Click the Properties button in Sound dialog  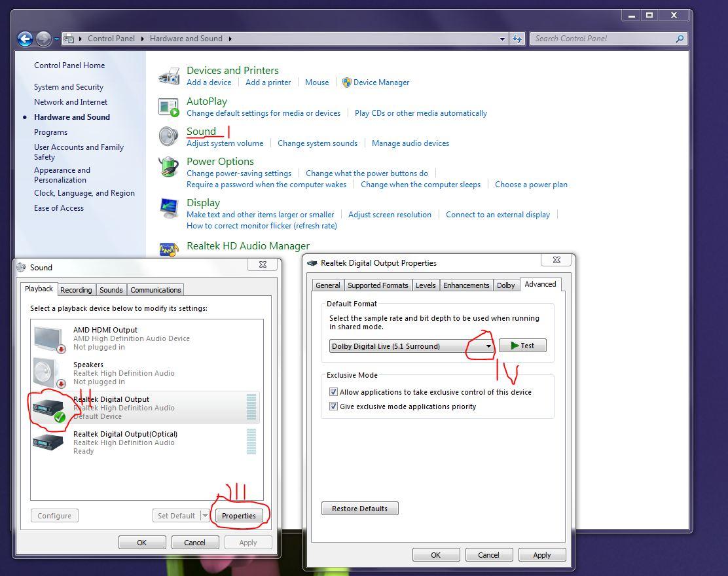click(239, 516)
